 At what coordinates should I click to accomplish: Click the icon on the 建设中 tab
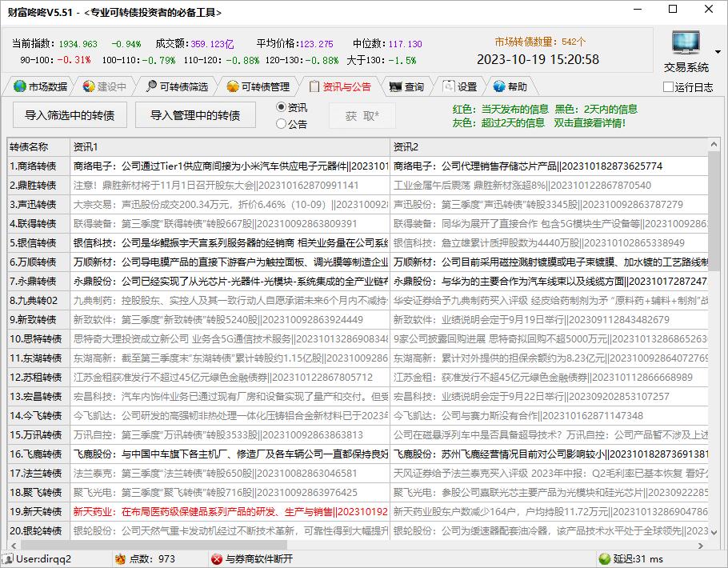coord(88,86)
